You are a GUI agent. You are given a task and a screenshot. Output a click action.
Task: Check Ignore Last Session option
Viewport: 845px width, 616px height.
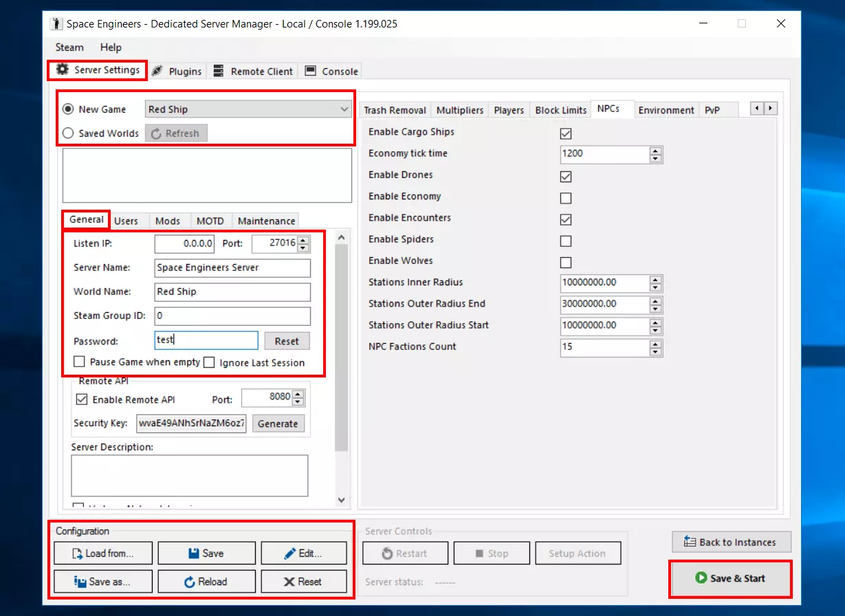209,362
